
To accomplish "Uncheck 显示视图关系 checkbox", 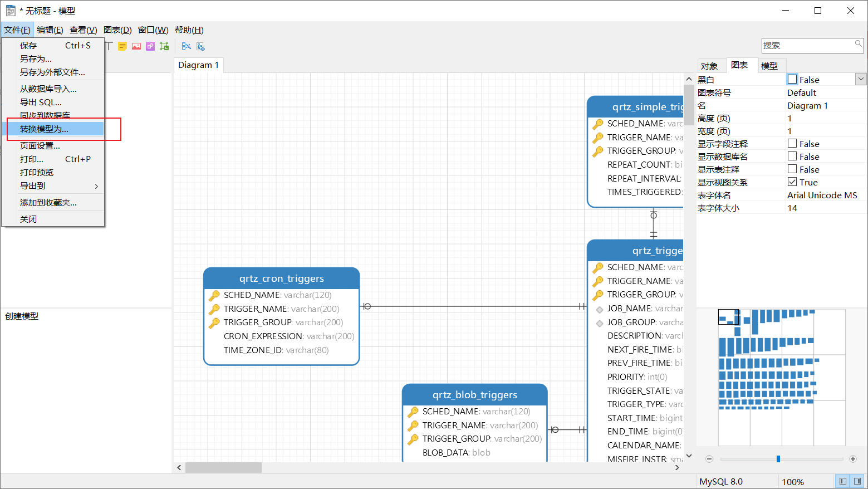I will click(792, 182).
